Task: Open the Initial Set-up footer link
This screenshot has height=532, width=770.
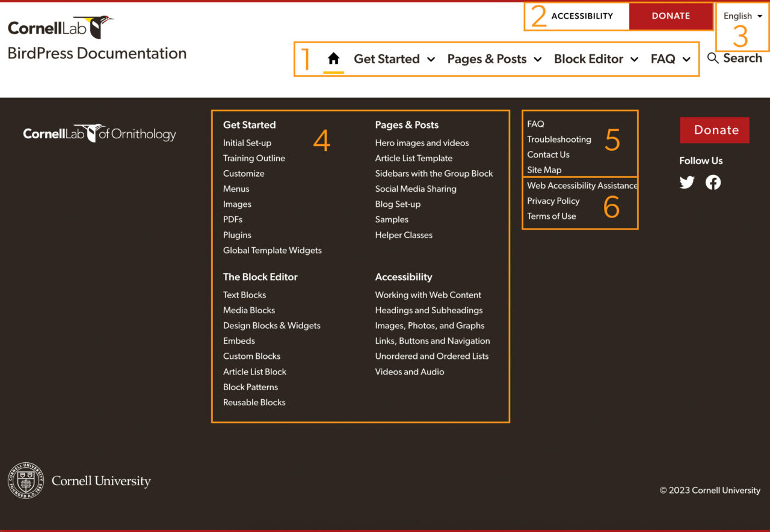Action: (247, 143)
